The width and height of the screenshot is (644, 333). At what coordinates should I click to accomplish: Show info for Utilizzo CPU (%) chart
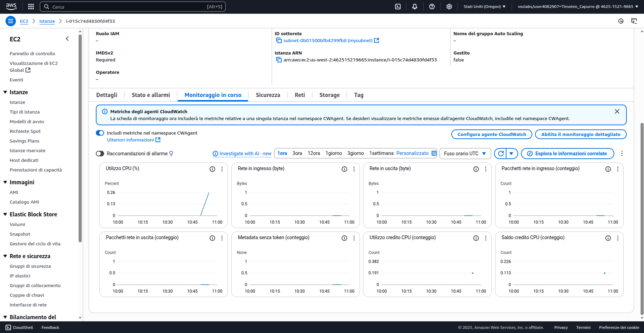(212, 169)
